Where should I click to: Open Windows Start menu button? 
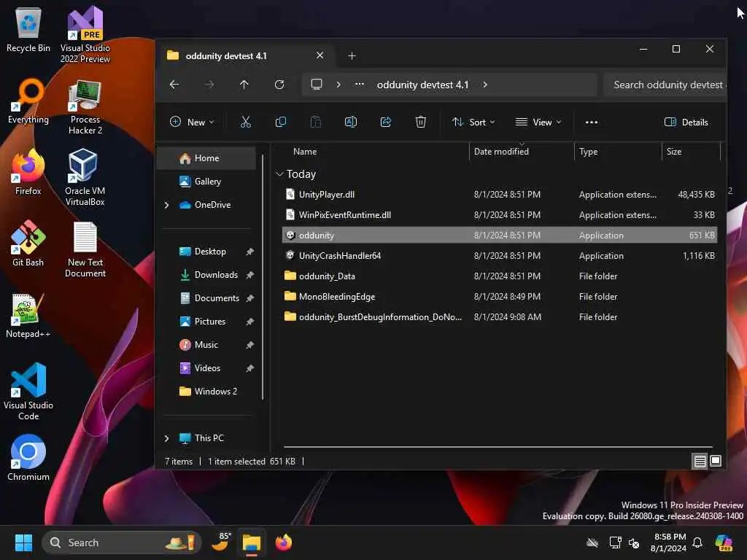coord(23,542)
